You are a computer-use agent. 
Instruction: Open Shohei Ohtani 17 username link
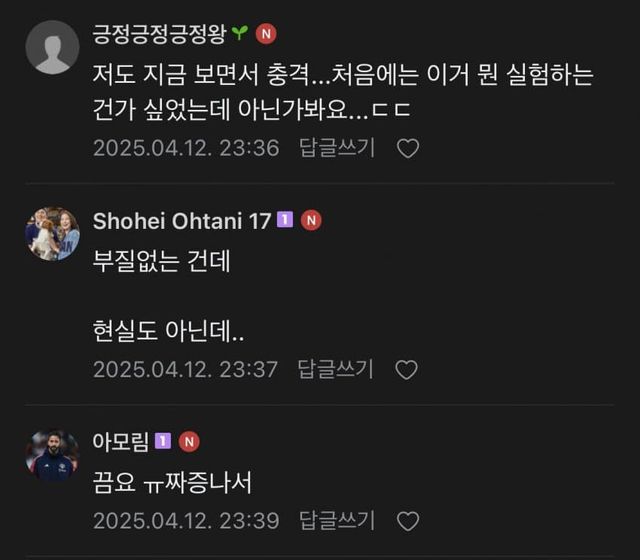pos(182,221)
